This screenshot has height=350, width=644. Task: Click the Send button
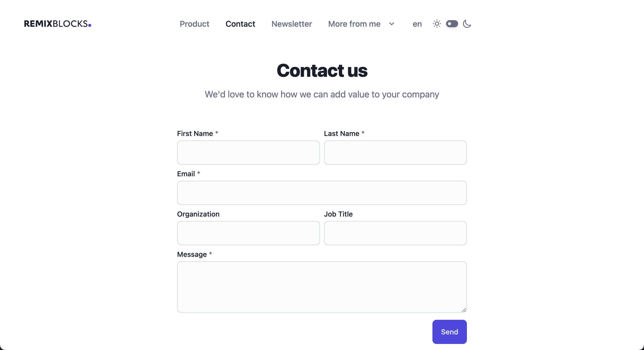tap(450, 331)
